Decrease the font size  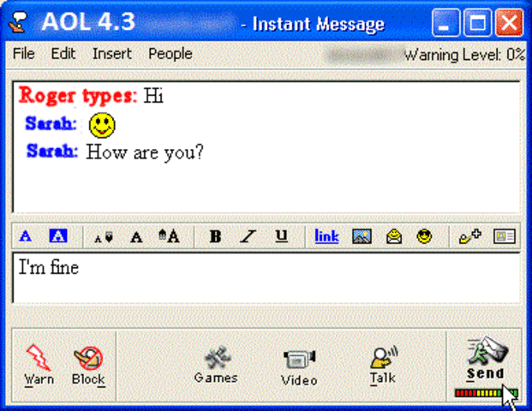click(x=104, y=237)
